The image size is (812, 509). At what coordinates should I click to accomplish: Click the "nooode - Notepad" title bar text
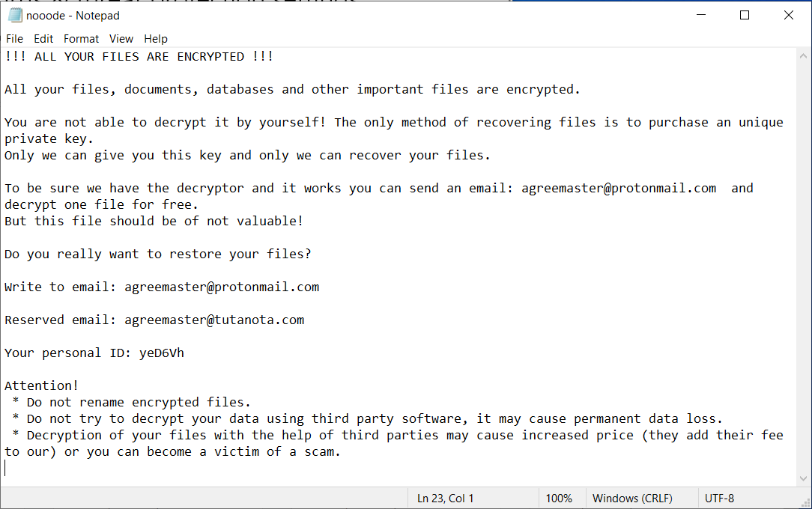(73, 15)
